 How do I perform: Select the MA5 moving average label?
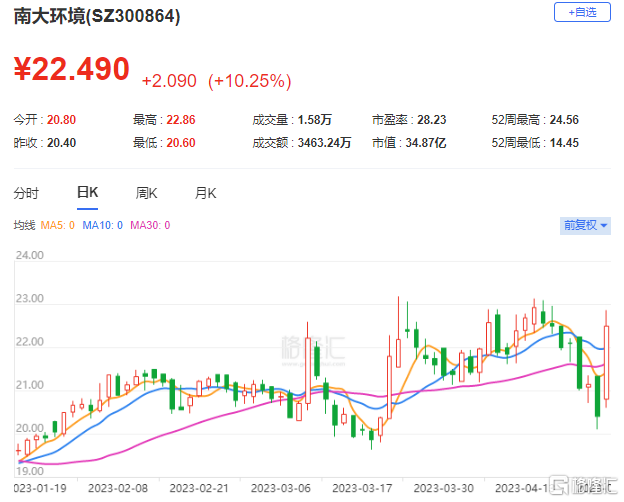tap(58, 225)
